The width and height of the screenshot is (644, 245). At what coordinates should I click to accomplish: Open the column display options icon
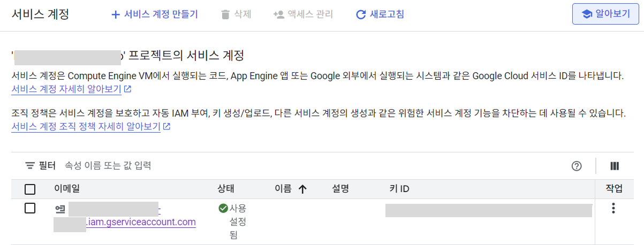click(615, 166)
